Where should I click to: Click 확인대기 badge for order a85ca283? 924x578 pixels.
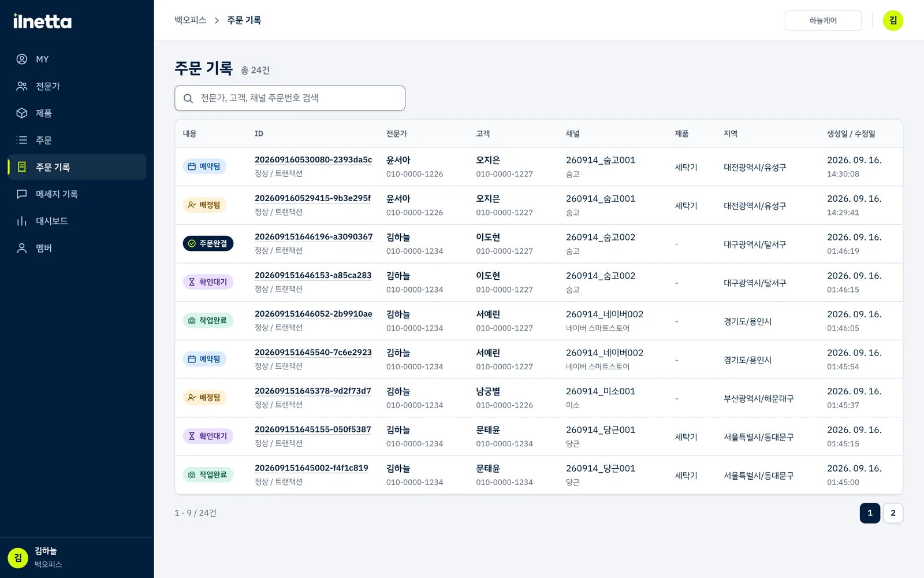208,282
